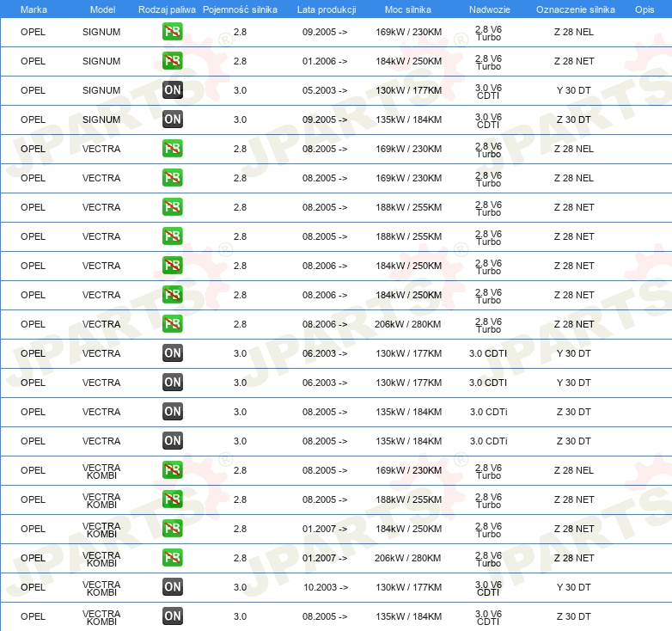Select '10.2003 ->' date cell
This screenshot has width=672, height=631.
pyautogui.click(x=326, y=587)
